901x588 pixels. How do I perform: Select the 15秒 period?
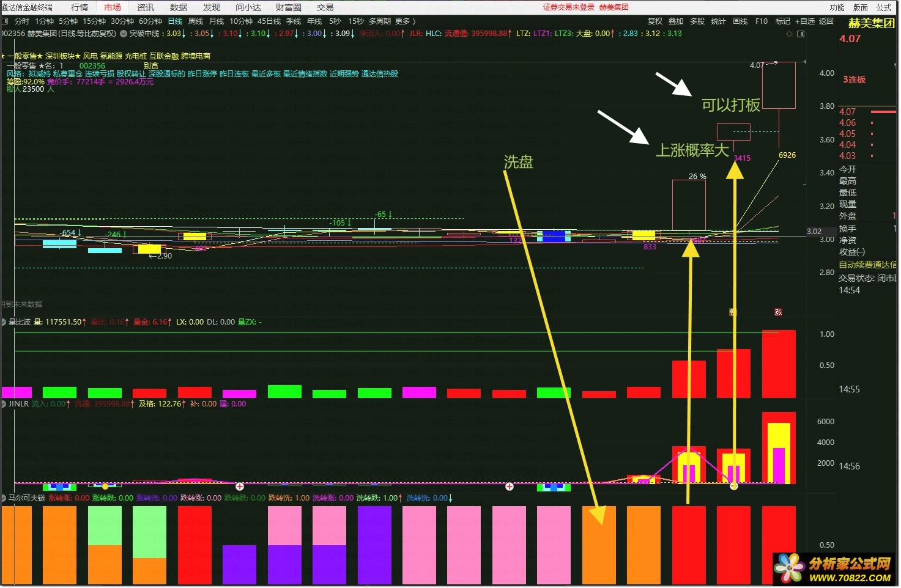click(356, 21)
